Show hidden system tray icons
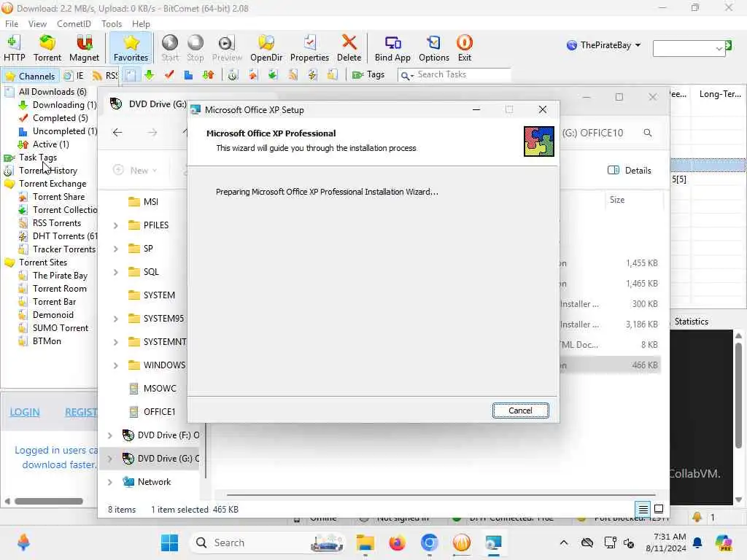Screen dimensions: 747x560 (x=564, y=542)
